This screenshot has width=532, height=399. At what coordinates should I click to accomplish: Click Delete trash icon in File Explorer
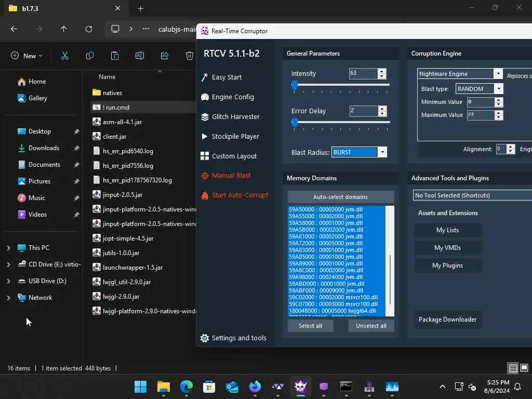[190, 56]
